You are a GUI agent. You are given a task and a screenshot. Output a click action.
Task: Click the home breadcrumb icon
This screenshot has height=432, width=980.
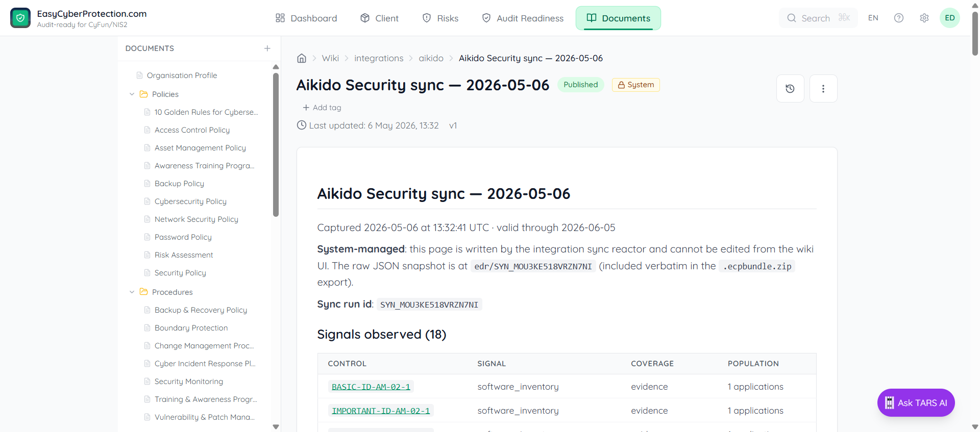tap(302, 58)
